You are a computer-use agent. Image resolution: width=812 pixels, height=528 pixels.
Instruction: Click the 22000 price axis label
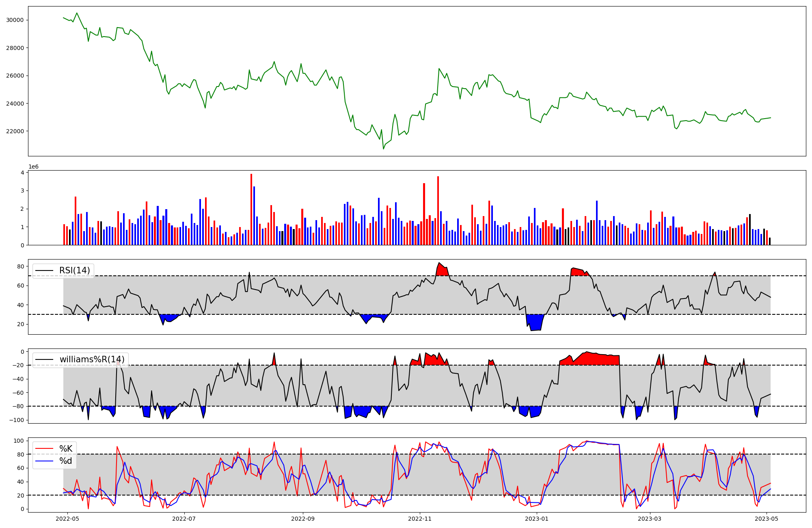(x=15, y=131)
